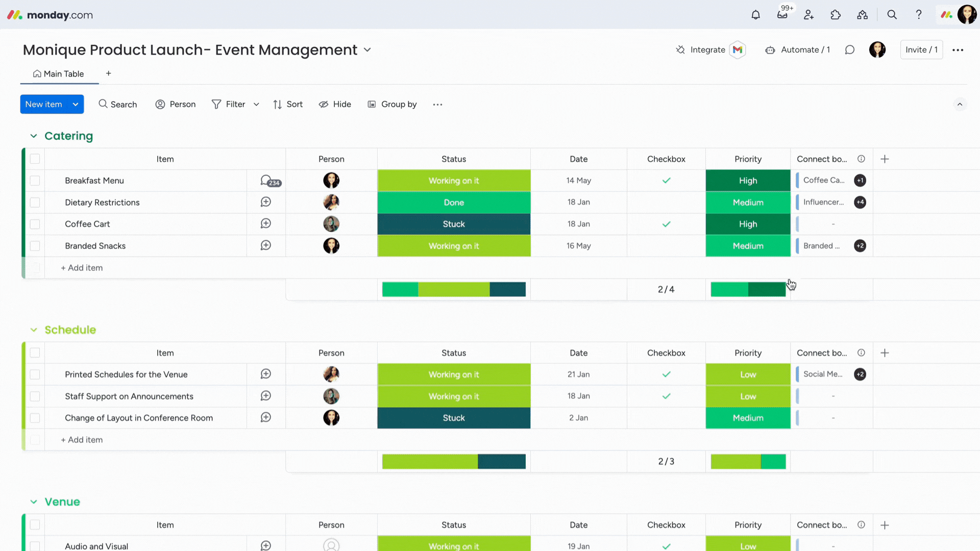This screenshot has height=551, width=980.
Task: Change Coffee Cart priority from High
Action: tap(748, 224)
